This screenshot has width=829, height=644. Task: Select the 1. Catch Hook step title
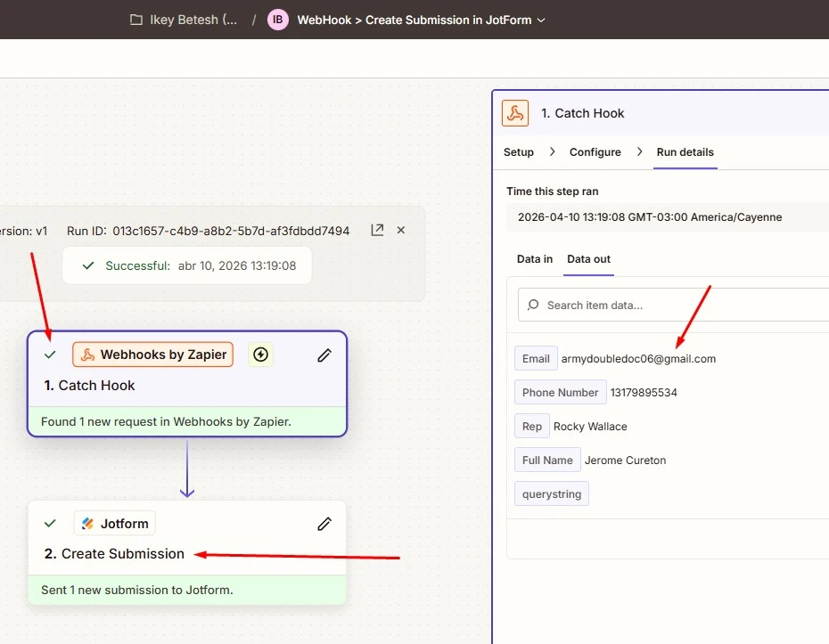click(x=89, y=385)
